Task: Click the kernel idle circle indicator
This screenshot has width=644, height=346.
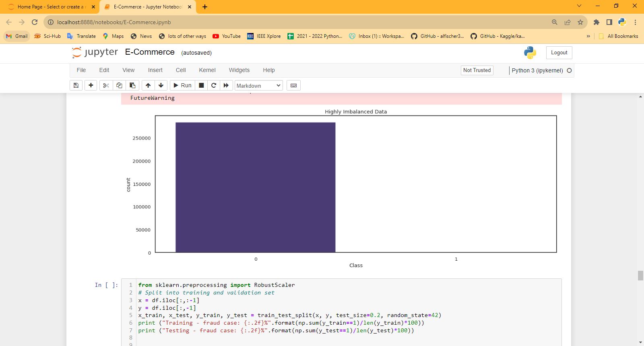Action: point(569,70)
